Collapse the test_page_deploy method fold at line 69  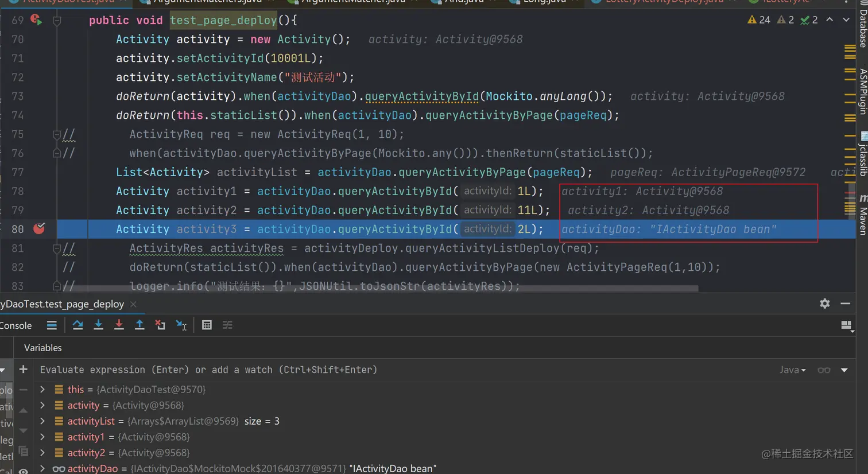tap(57, 21)
